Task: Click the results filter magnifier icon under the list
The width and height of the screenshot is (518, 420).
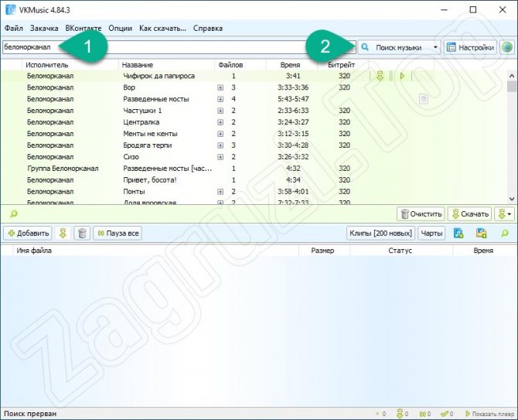Action: click(x=14, y=214)
